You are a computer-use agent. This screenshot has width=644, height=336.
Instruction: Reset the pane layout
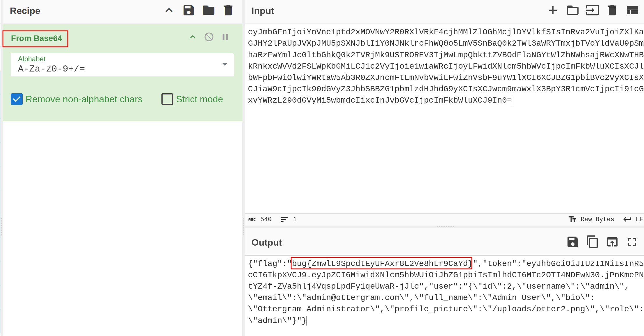[632, 10]
